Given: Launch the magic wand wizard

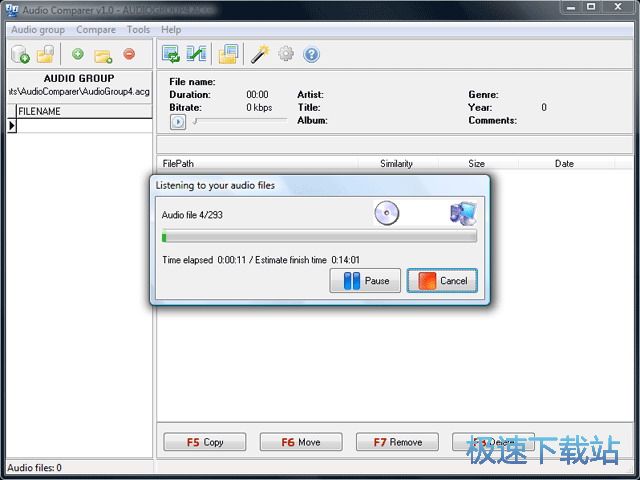Looking at the screenshot, I should pyautogui.click(x=260, y=54).
